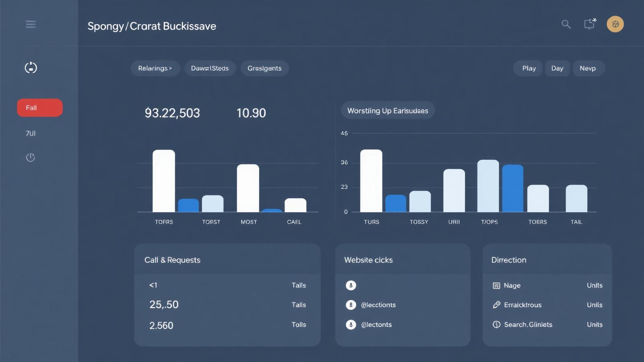This screenshot has height=362, width=644.
Task: Click the Worstiing Up Earisudses chip
Action: 388,111
